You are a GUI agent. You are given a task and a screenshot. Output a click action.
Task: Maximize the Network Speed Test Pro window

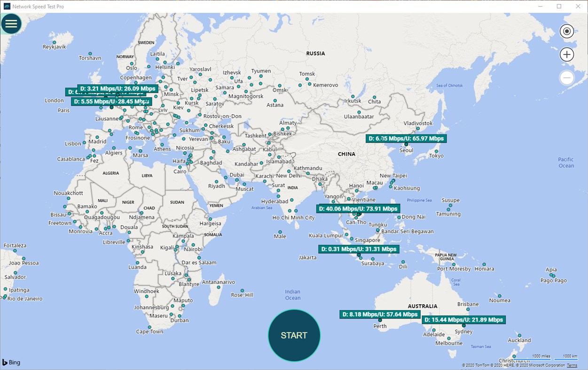point(559,6)
